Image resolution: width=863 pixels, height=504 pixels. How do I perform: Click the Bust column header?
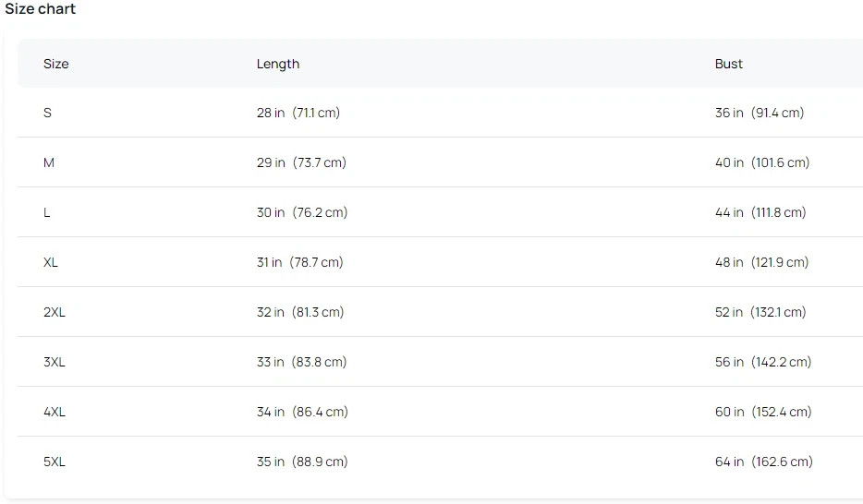pyautogui.click(x=728, y=64)
